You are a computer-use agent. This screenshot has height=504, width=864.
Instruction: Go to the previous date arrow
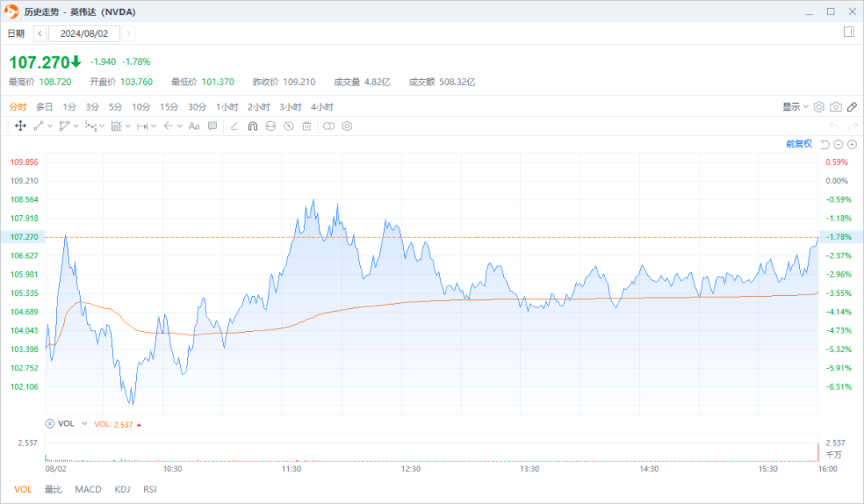tap(39, 34)
